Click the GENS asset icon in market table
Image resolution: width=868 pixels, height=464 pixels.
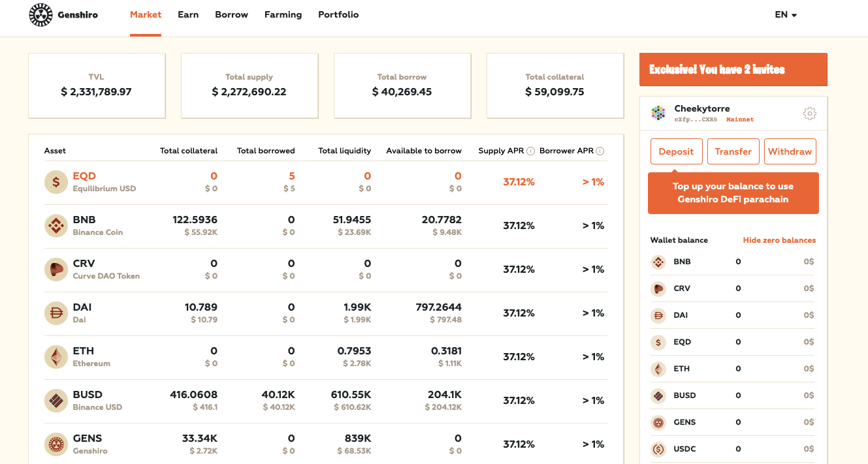56,444
